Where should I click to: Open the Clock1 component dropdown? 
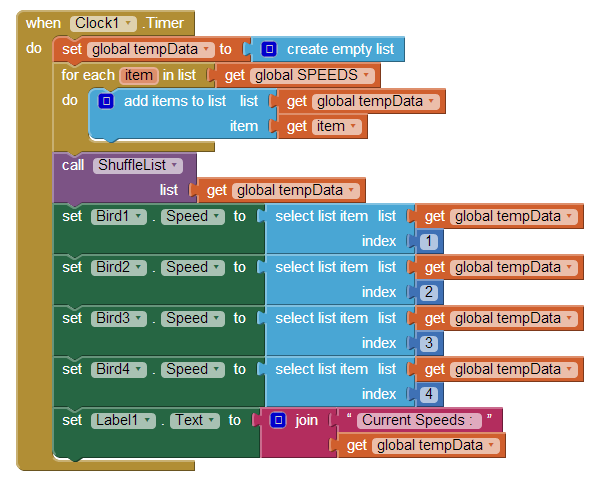click(x=103, y=23)
